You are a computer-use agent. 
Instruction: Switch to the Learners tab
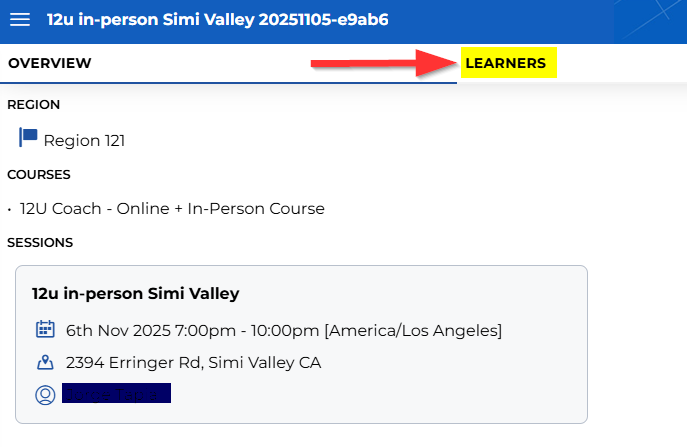(x=506, y=64)
